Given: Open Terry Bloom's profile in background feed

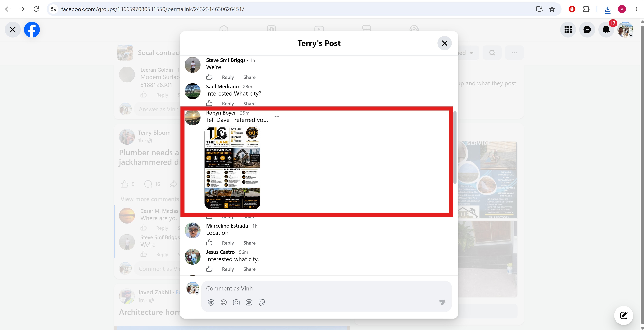Looking at the screenshot, I should click(154, 133).
